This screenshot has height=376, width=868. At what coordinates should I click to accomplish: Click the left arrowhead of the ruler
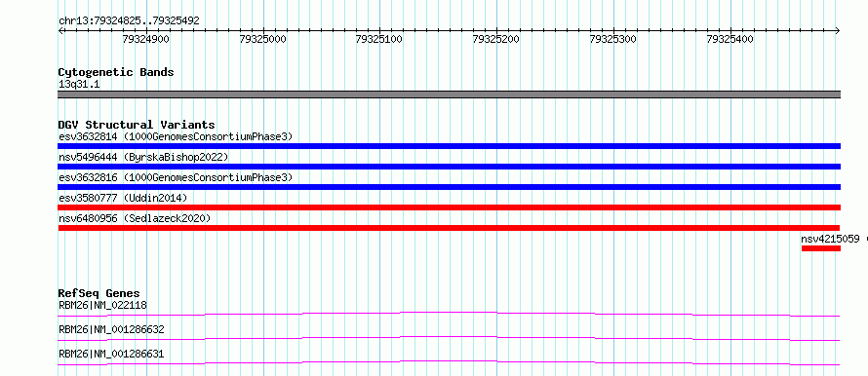pyautogui.click(x=60, y=30)
